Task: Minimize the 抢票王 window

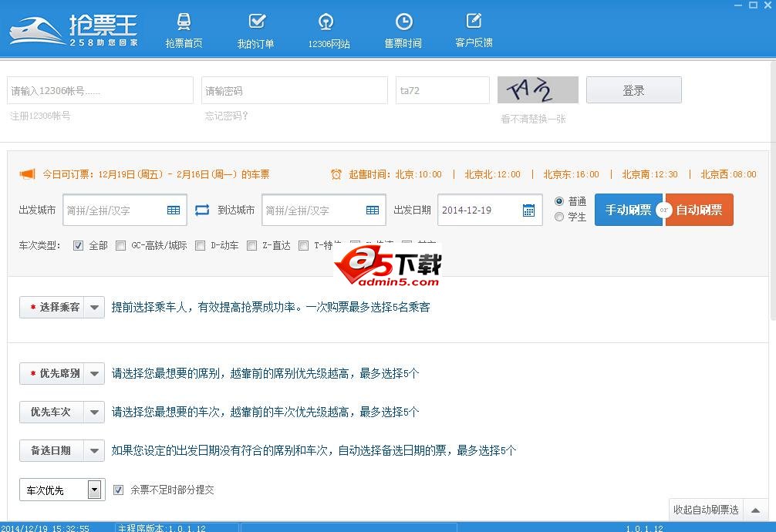Action: [x=738, y=5]
